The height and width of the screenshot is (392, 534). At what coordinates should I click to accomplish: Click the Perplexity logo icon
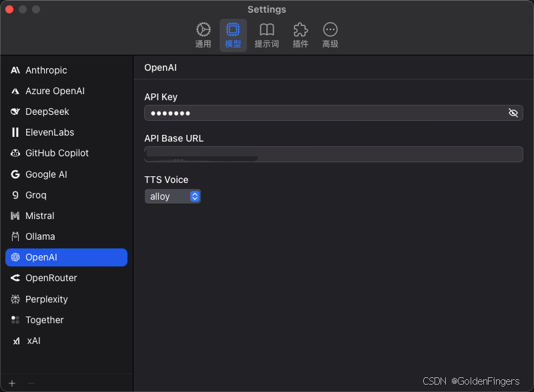click(x=15, y=299)
